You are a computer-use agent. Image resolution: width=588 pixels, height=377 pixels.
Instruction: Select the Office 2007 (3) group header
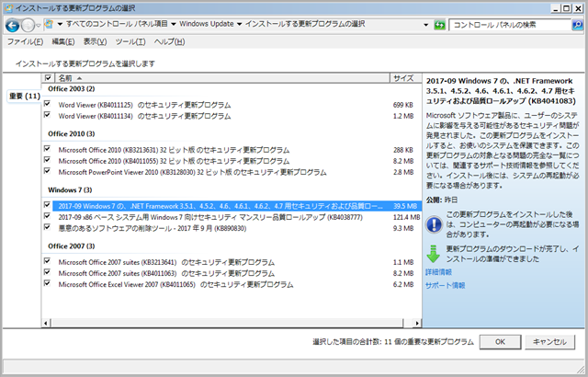pyautogui.click(x=72, y=246)
